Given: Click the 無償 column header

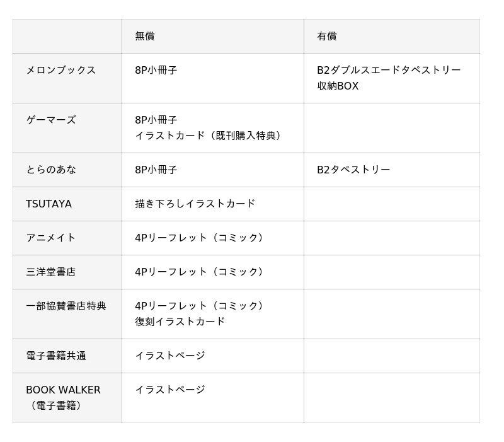Looking at the screenshot, I should 145,37.
